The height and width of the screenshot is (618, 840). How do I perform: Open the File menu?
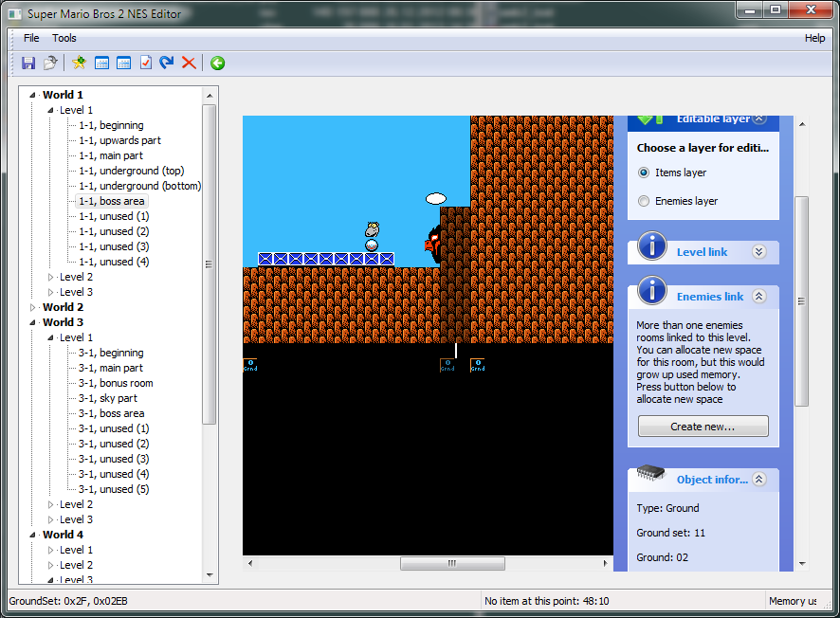pyautogui.click(x=31, y=38)
